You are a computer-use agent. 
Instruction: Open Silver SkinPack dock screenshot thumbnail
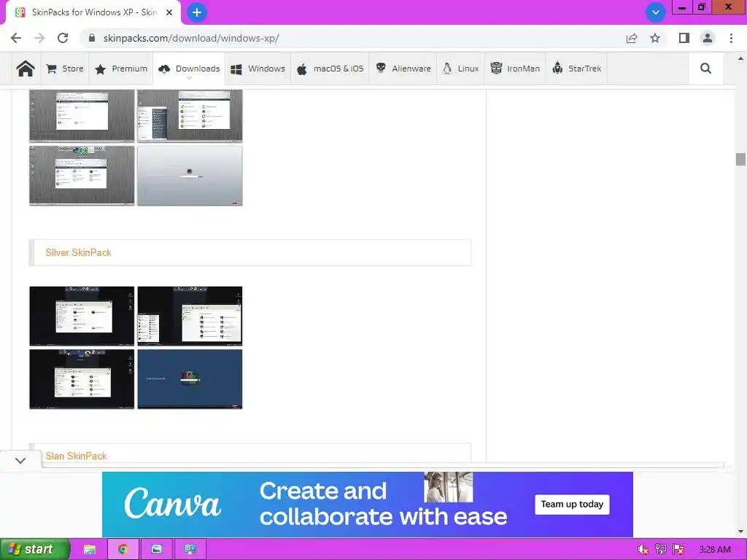(x=82, y=379)
